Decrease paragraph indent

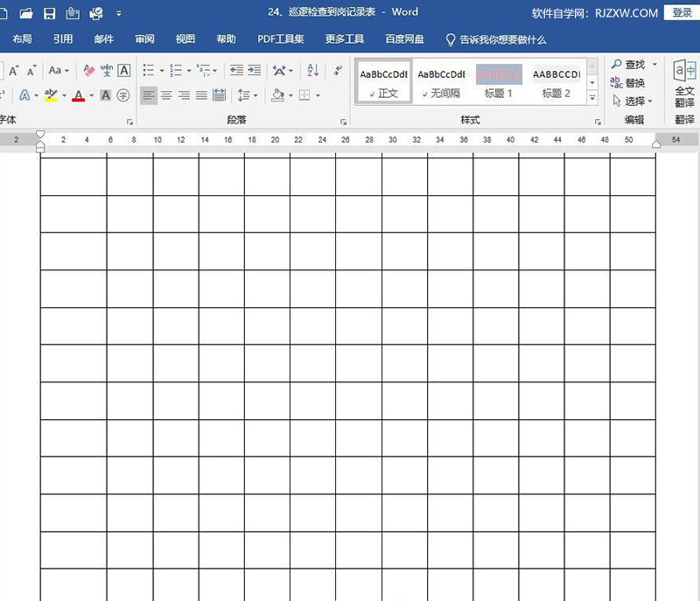(x=236, y=71)
